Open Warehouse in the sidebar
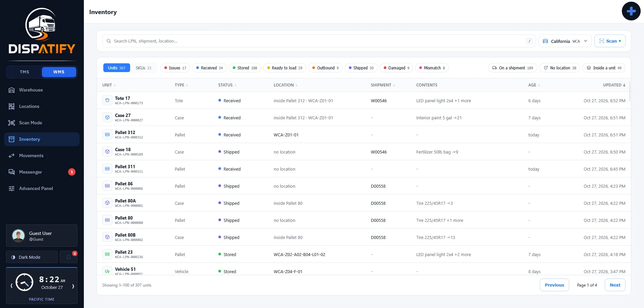Image resolution: width=644 pixels, height=308 pixels. [x=42, y=90]
